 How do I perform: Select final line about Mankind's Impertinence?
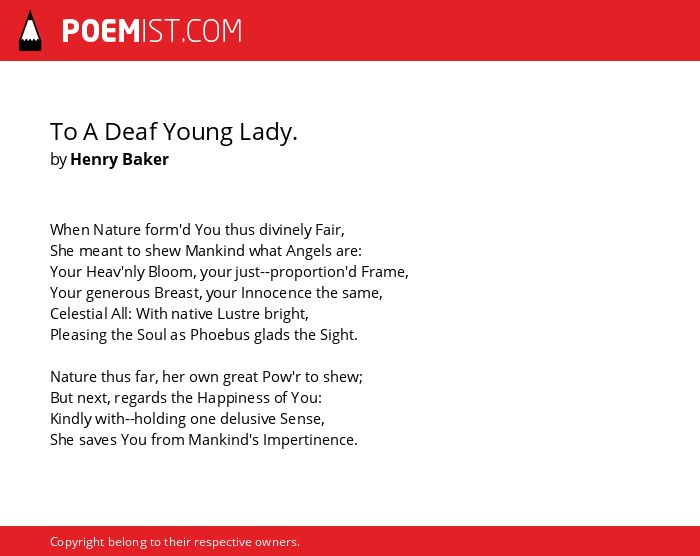pos(204,440)
